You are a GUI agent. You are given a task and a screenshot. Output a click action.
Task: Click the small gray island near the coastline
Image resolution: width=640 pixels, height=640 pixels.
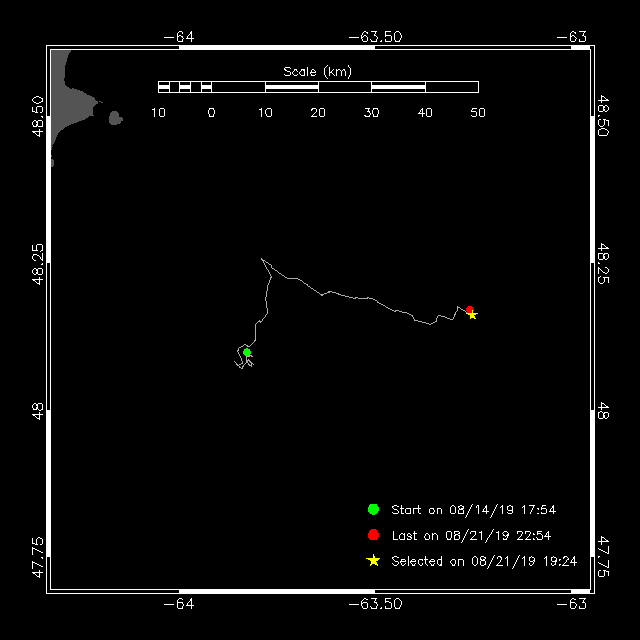[x=116, y=118]
